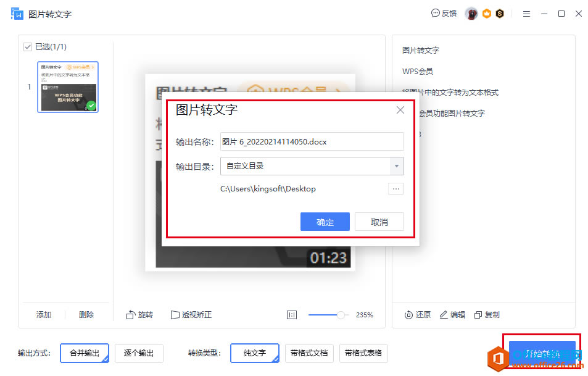Viewport: 588px width, 376px height.
Task: Edit recognized text with 编辑
Action: 452,315
